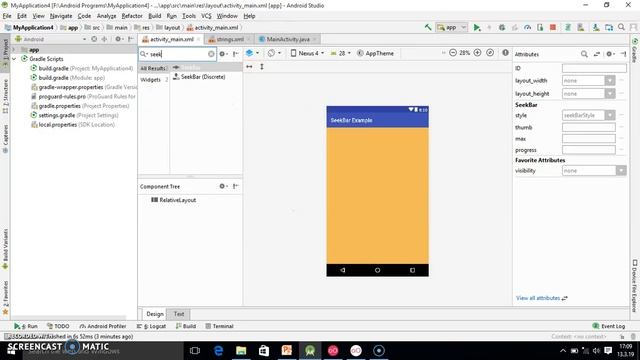Open the Terminal tool window
This screenshot has height=360, width=640.
[x=219, y=326]
